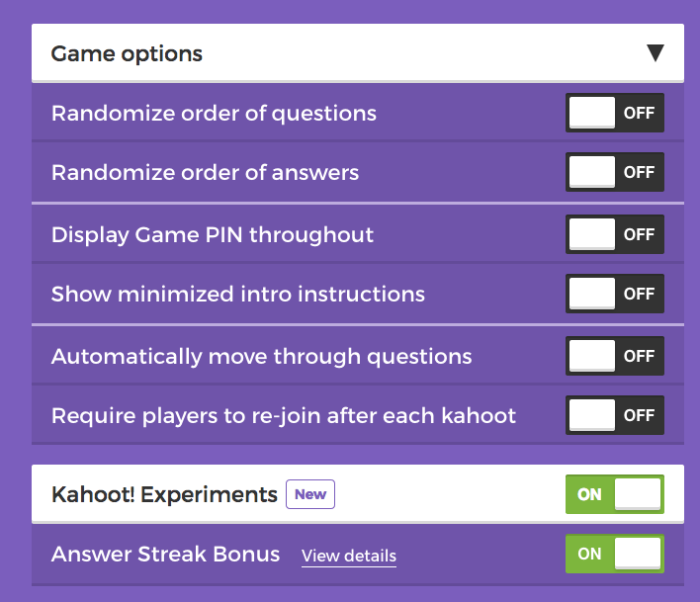Click the Display Game PIN throughout label
The width and height of the screenshot is (700, 602).
213,235
